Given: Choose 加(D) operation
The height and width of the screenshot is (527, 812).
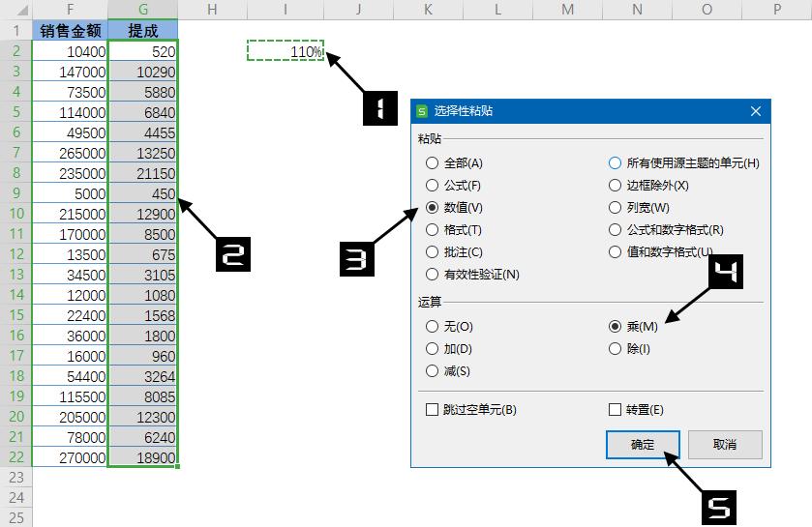Looking at the screenshot, I should click(449, 348).
